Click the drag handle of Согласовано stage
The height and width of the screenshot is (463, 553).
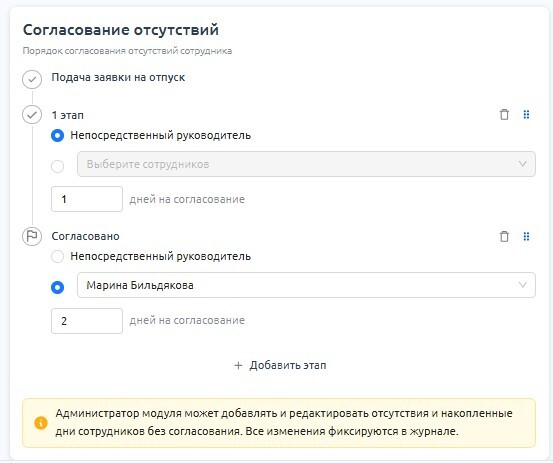click(x=526, y=236)
